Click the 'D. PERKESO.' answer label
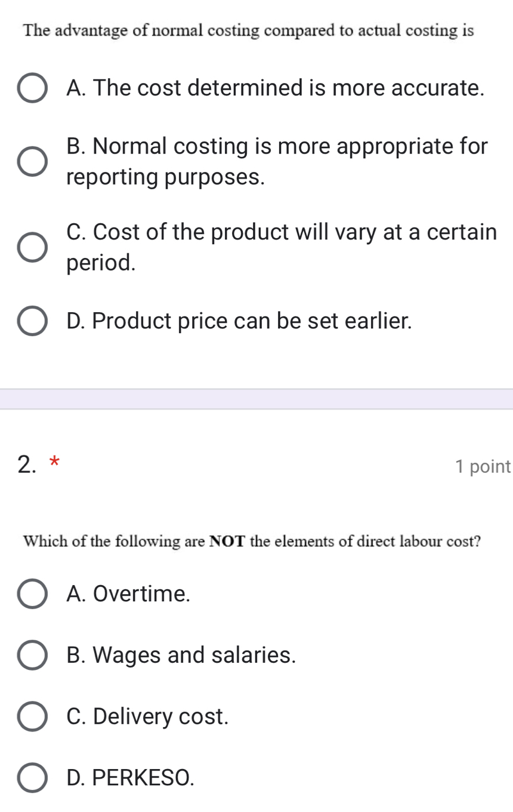 pyautogui.click(x=131, y=777)
